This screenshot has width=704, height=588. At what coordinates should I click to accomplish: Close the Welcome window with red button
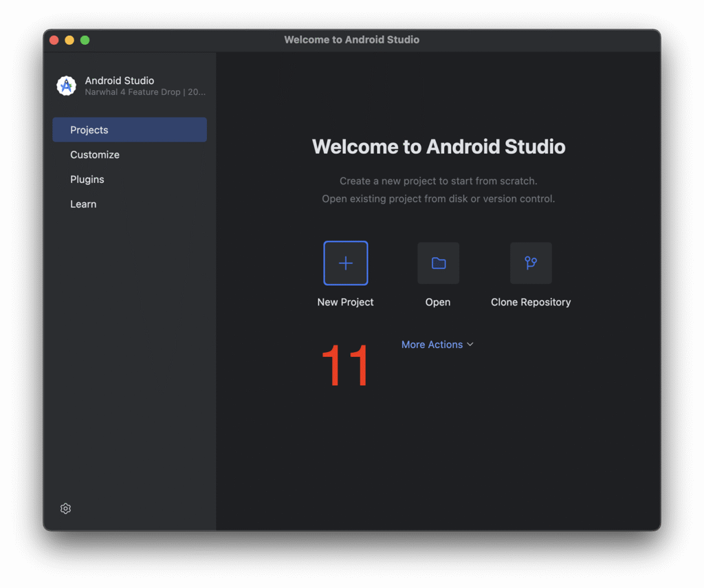point(54,40)
